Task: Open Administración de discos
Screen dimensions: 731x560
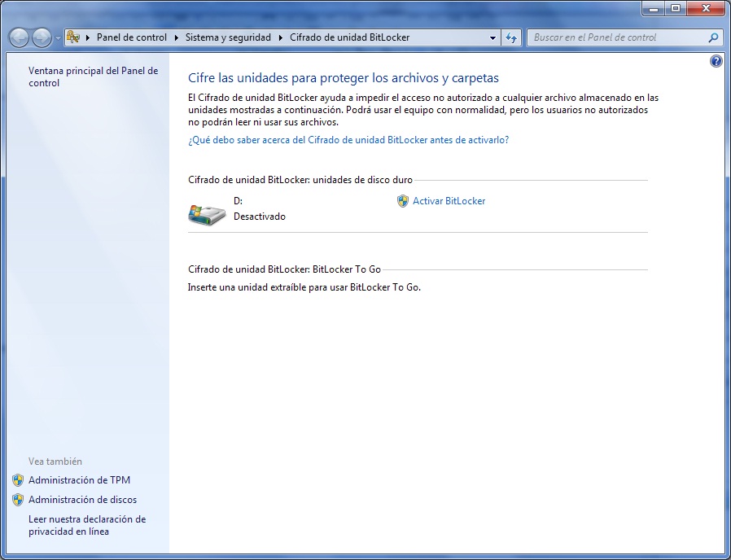Action: point(82,500)
